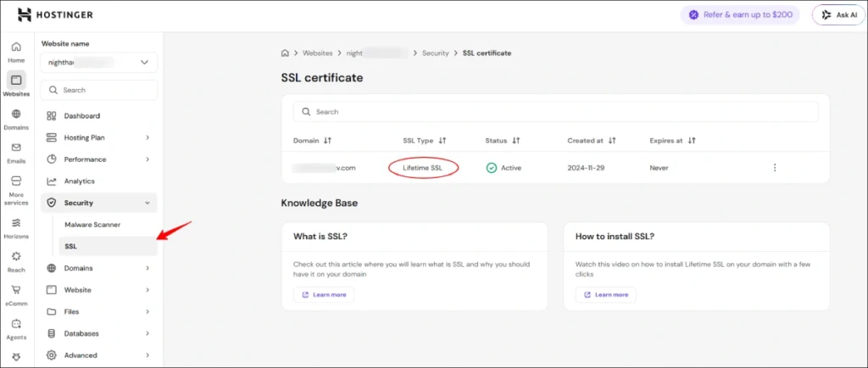Sort by Status column arrows
The image size is (868, 368).
click(x=516, y=141)
